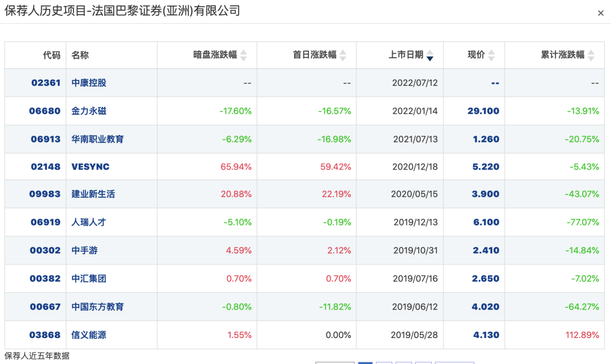Select cumulative change -20.75%
The width and height of the screenshot is (611, 364).
click(582, 139)
